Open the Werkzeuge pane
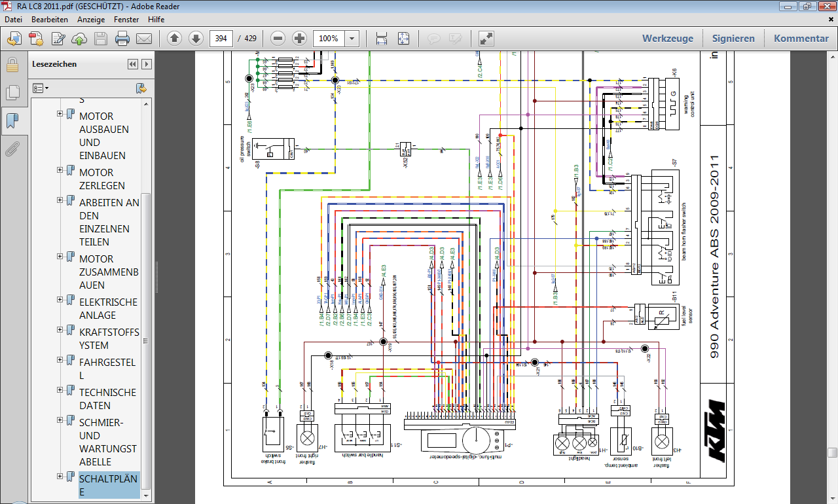Image resolution: width=838 pixels, height=504 pixels. [x=667, y=39]
